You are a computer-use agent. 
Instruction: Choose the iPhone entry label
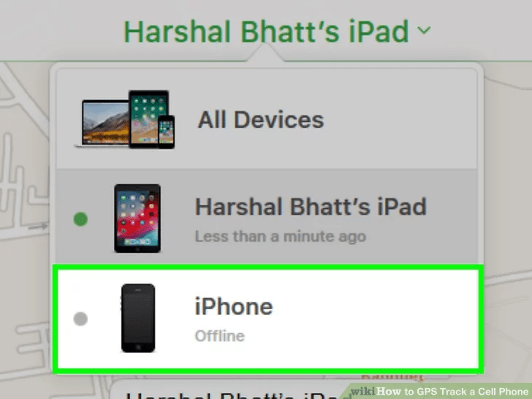click(234, 306)
